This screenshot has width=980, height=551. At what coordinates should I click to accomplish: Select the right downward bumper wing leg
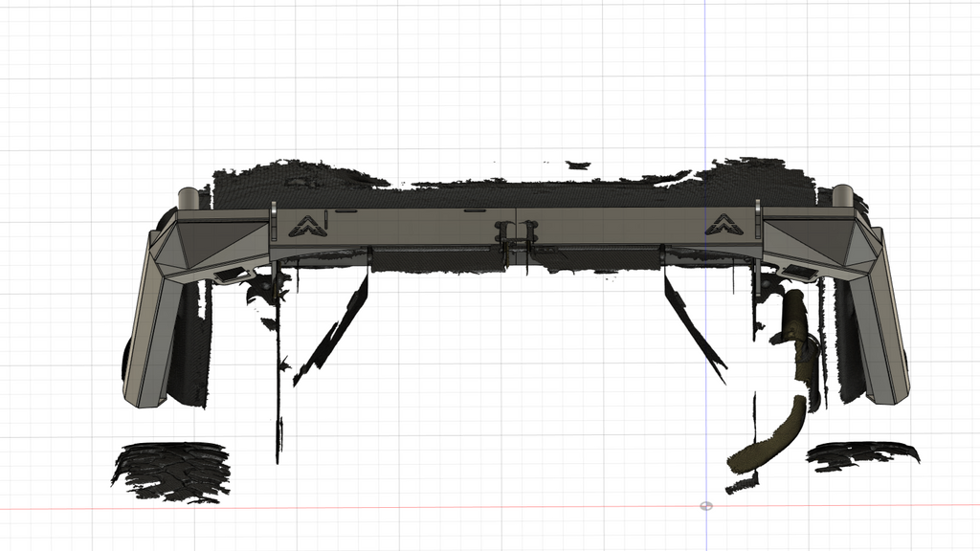(x=884, y=335)
